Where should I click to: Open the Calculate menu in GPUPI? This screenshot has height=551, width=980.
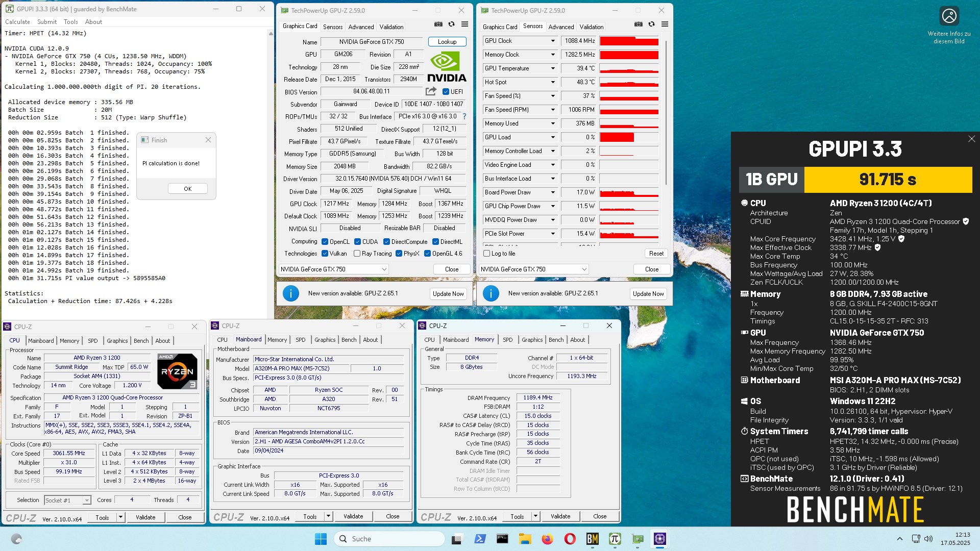[17, 22]
